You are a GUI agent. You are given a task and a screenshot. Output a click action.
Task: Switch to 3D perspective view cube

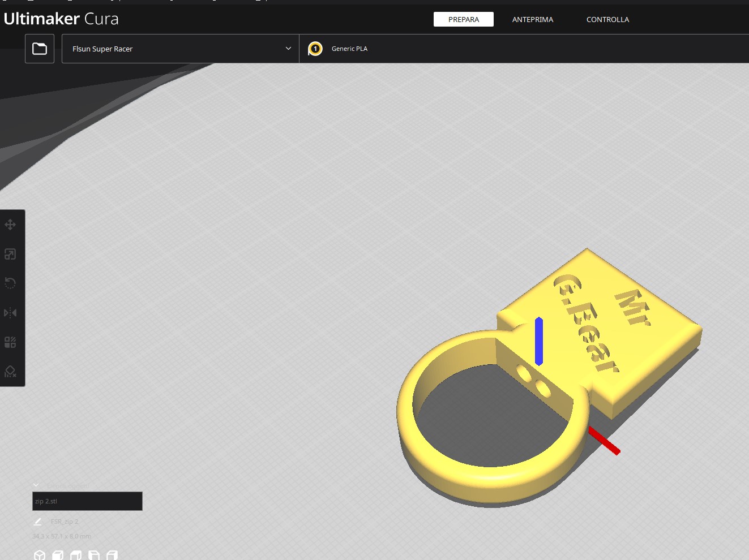(40, 555)
